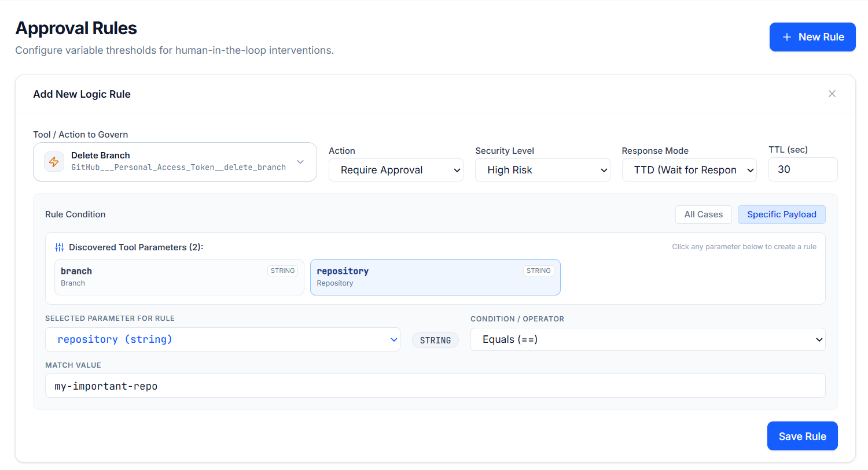This screenshot has height=470, width=868.
Task: Click the Rule Condition label
Action: 75,214
